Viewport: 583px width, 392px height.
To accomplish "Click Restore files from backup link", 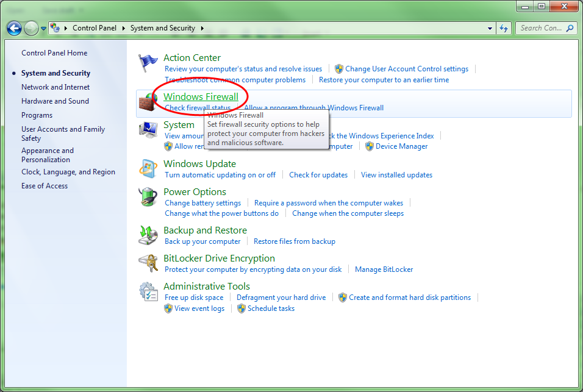I will pyautogui.click(x=295, y=241).
